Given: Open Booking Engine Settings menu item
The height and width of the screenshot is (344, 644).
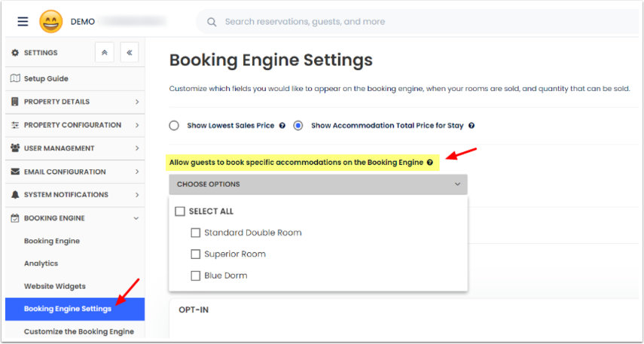Looking at the screenshot, I should coord(68,309).
